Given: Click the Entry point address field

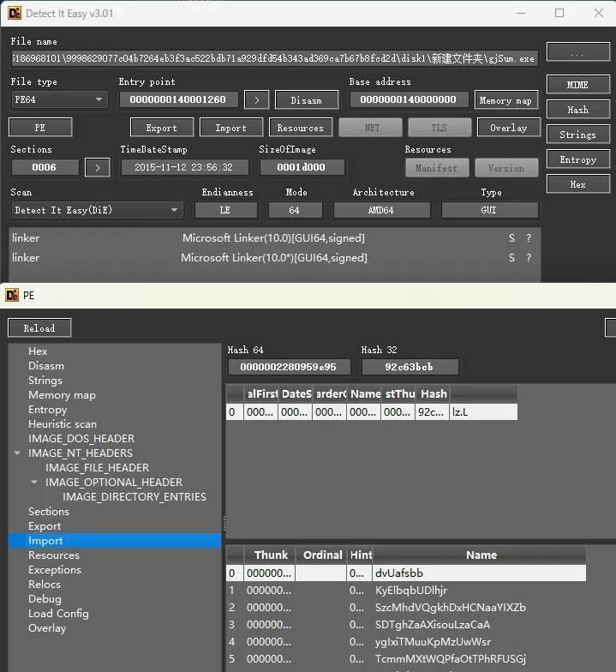Looking at the screenshot, I should pos(178,99).
